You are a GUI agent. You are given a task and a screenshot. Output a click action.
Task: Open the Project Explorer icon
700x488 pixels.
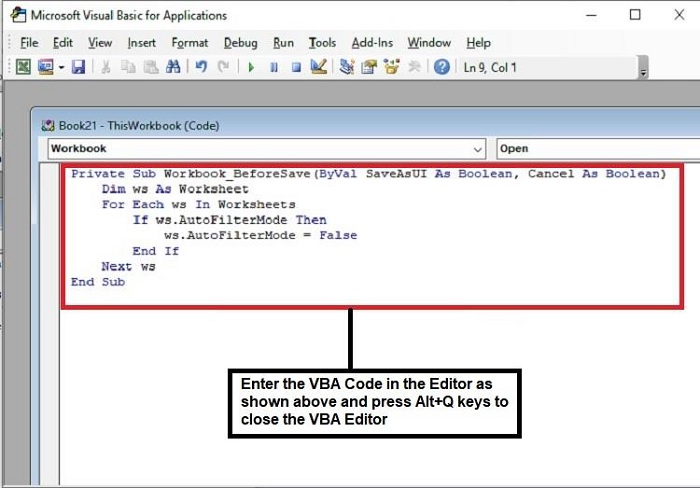tap(346, 67)
